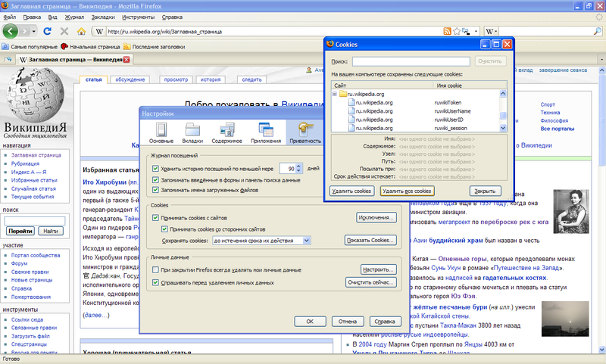Open the search engine selector dropdown
606x364 pixels.
pyautogui.click(x=492, y=31)
